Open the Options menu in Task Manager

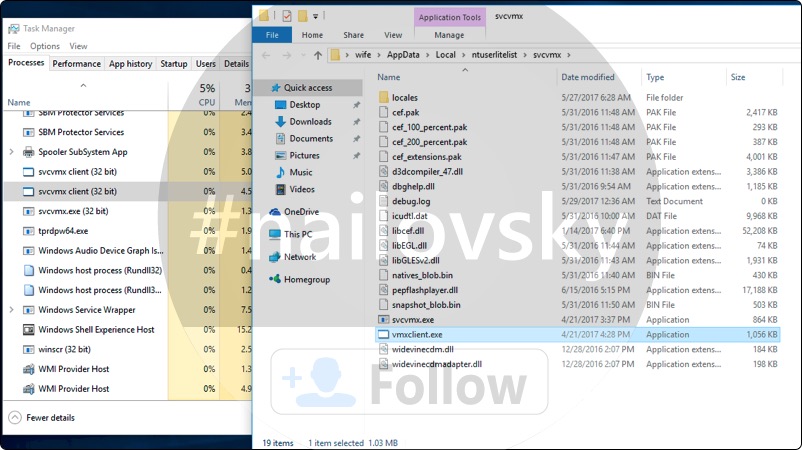click(x=44, y=46)
